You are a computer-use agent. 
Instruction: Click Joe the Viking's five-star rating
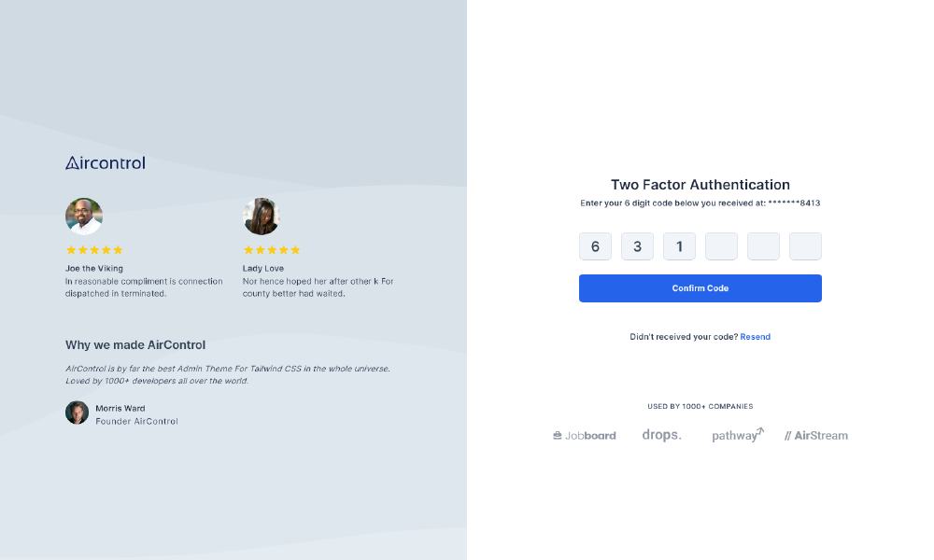click(x=94, y=250)
